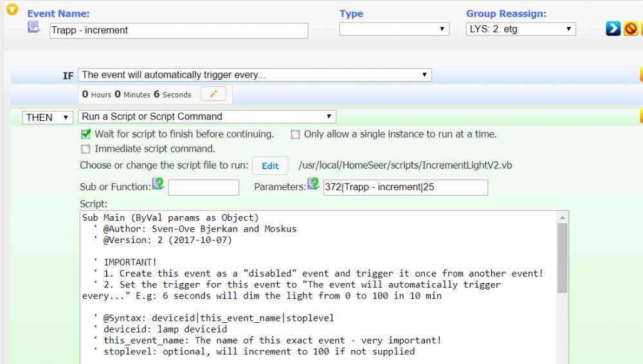Click the replacement variable icon next to Sub or Function
The height and width of the screenshot is (364, 643).
click(x=158, y=185)
